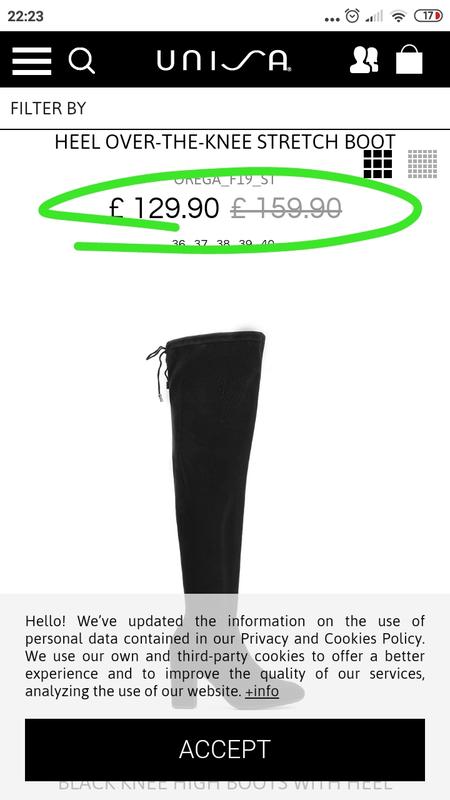Tap the search magnifier icon
Screen dimensions: 450x800
tap(82, 61)
